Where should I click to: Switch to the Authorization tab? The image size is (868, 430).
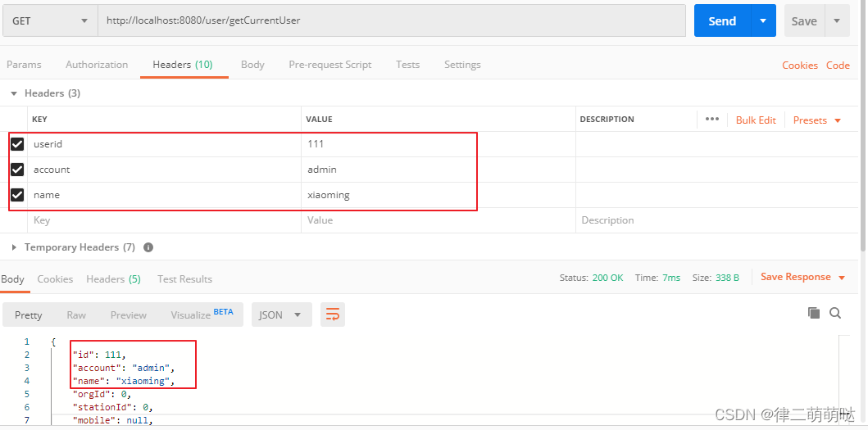[97, 65]
